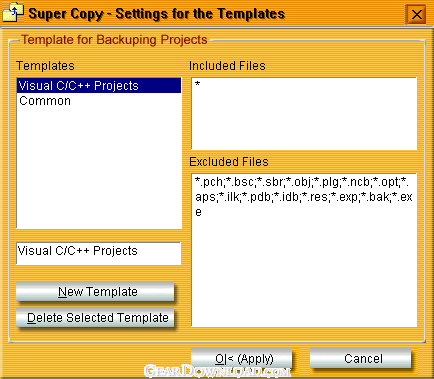Click the Included Files label
434x379 pixels.
point(227,66)
